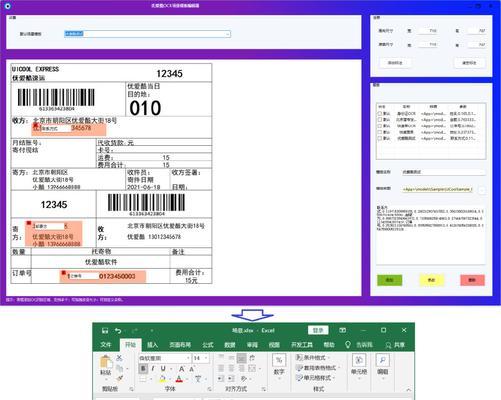Viewport: 501px width, 400px height.
Task: Collapse the Excel ribbon with chevron
Action: click(x=409, y=389)
